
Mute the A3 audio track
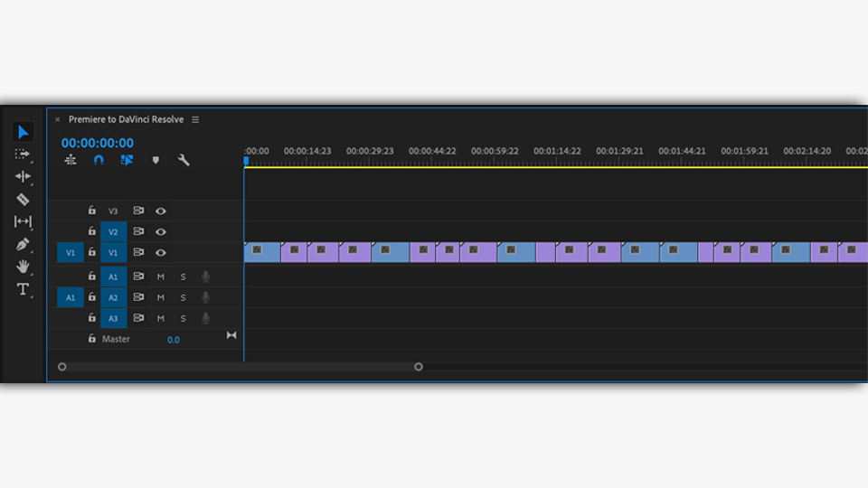(161, 319)
